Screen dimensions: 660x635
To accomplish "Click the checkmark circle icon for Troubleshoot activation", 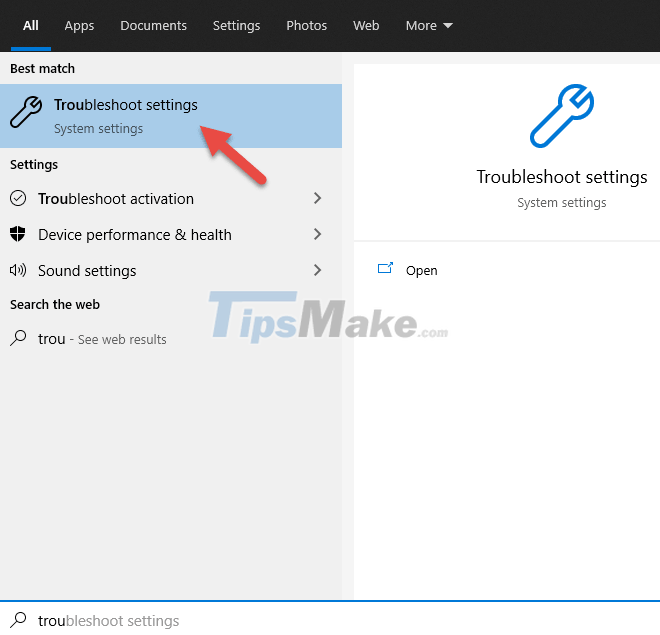I will click(x=18, y=198).
